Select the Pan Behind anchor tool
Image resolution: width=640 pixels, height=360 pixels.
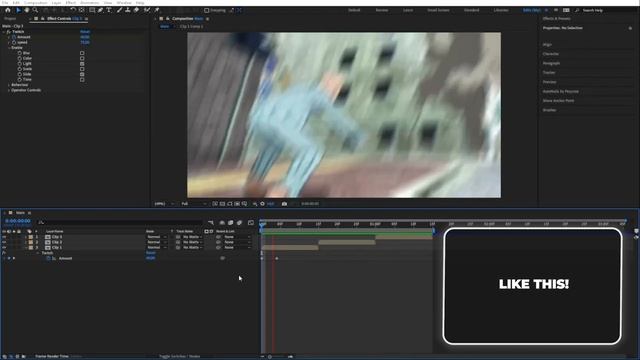point(82,10)
